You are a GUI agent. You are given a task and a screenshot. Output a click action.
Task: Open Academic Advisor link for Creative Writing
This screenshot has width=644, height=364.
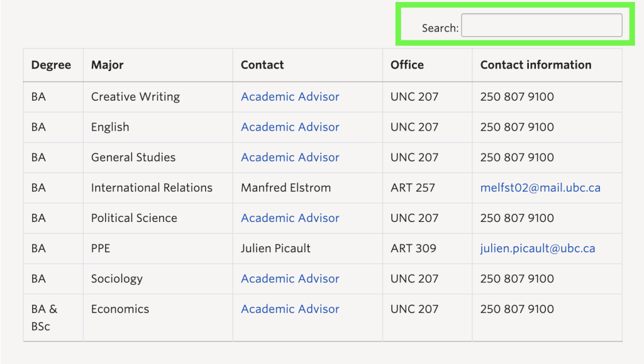290,96
